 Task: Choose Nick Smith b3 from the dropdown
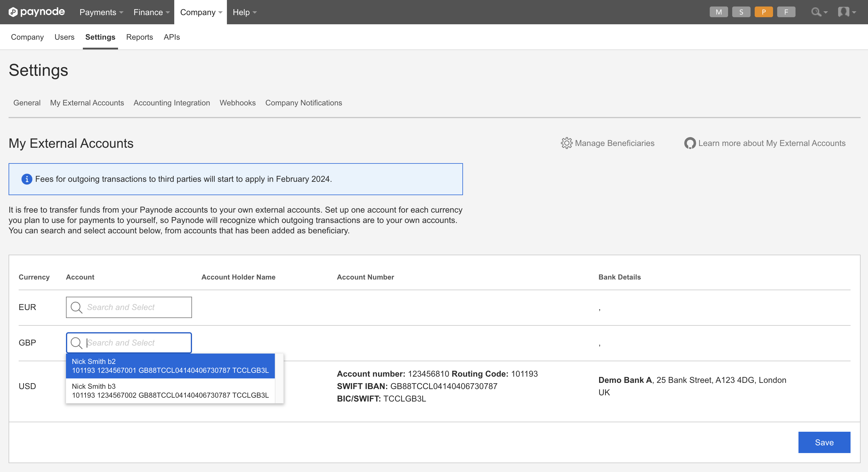170,391
